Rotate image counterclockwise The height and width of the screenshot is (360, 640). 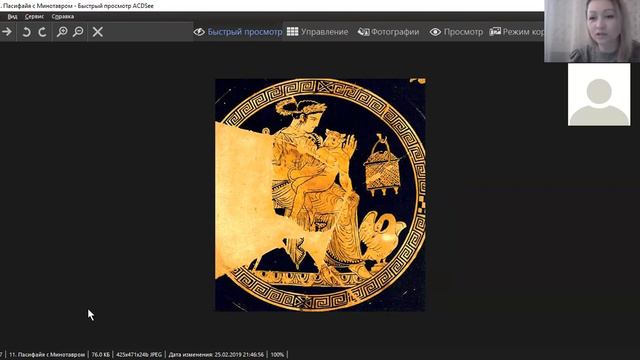tap(27, 32)
